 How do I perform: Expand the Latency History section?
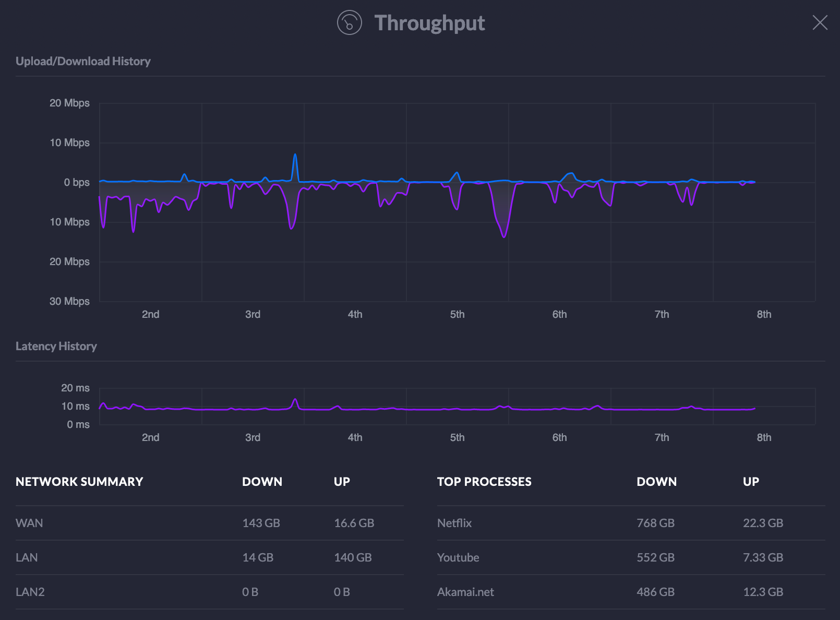[56, 346]
